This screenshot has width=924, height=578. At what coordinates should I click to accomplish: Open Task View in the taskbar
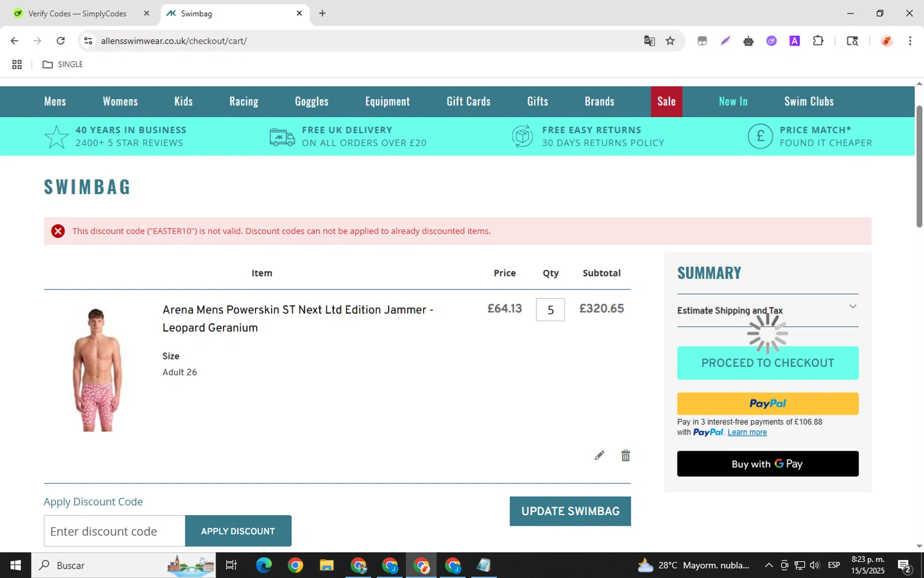tap(232, 565)
